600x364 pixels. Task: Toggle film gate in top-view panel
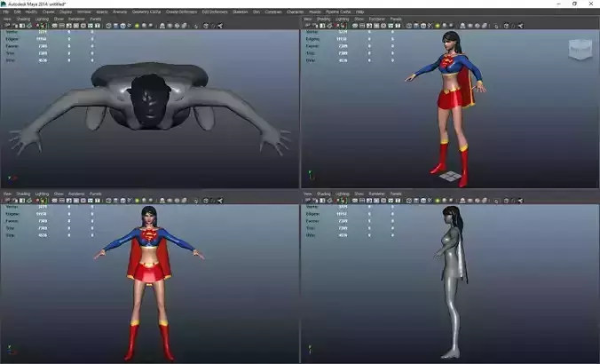click(x=61, y=26)
